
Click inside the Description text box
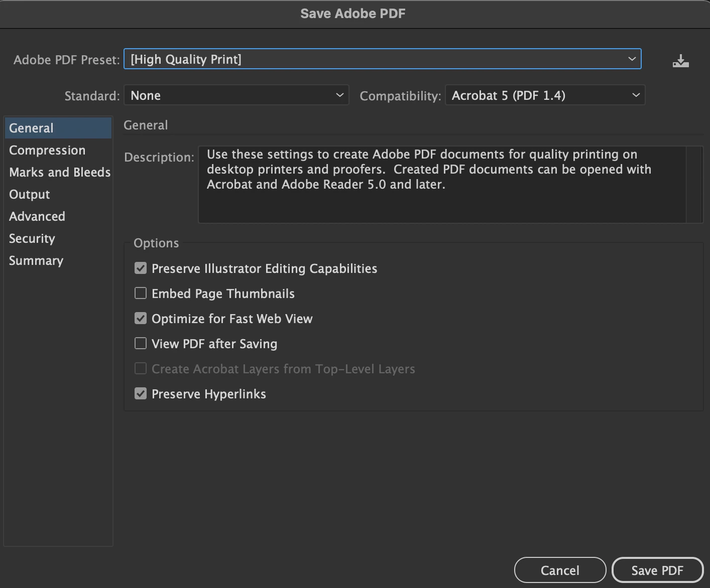tap(442, 184)
